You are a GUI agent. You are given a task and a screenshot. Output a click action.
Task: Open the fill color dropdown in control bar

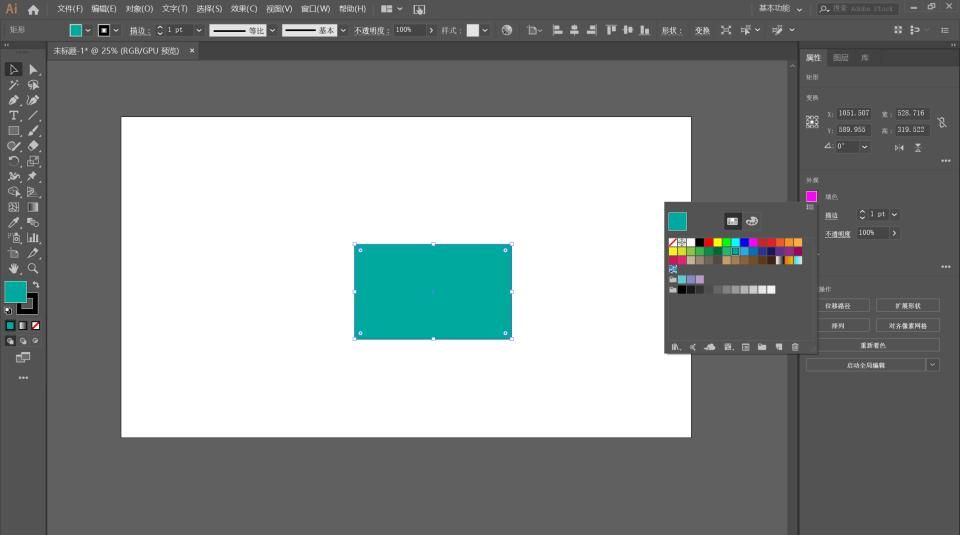[x=88, y=30]
